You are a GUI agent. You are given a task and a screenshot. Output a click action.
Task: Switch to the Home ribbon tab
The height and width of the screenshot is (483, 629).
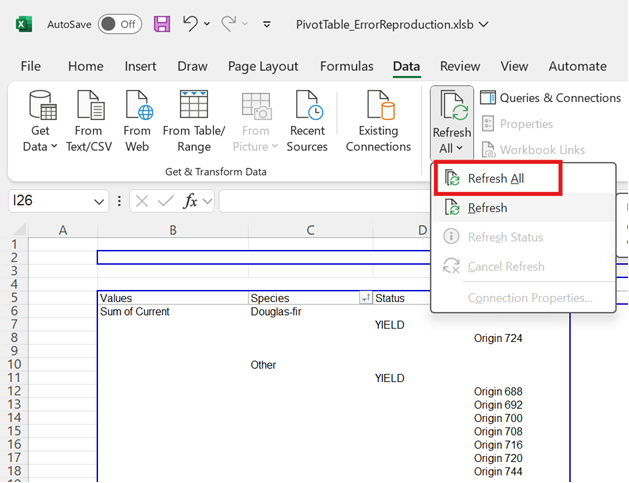(85, 66)
